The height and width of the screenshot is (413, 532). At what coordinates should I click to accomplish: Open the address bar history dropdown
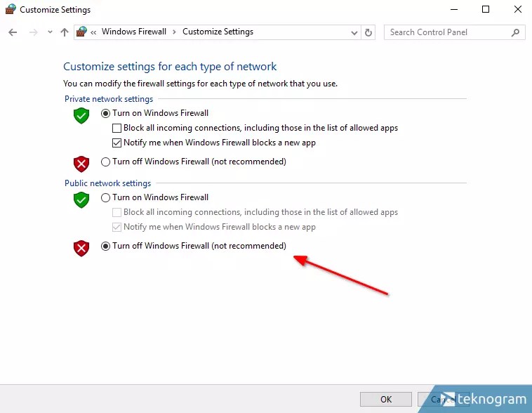coord(354,32)
